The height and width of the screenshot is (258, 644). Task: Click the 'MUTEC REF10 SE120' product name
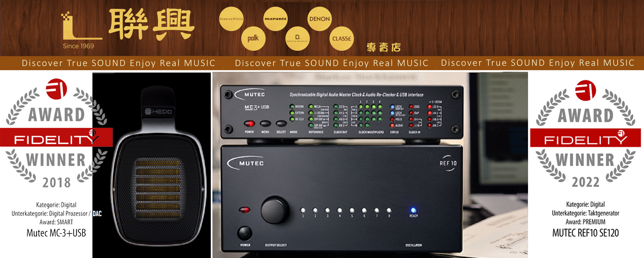[x=586, y=233]
